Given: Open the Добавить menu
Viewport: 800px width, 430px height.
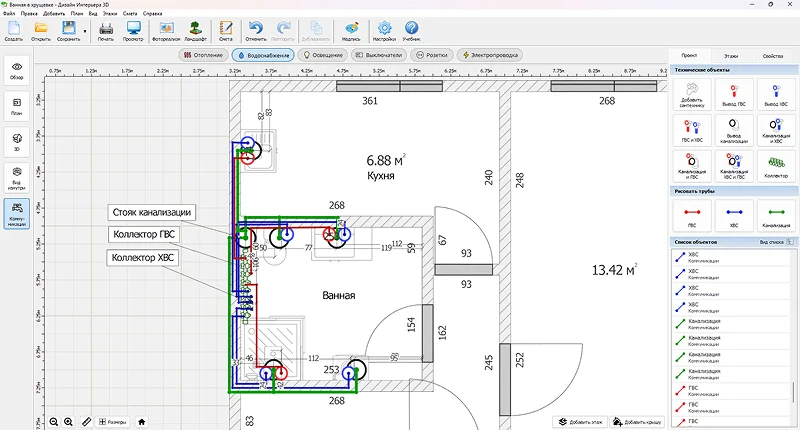Looking at the screenshot, I should coord(54,14).
